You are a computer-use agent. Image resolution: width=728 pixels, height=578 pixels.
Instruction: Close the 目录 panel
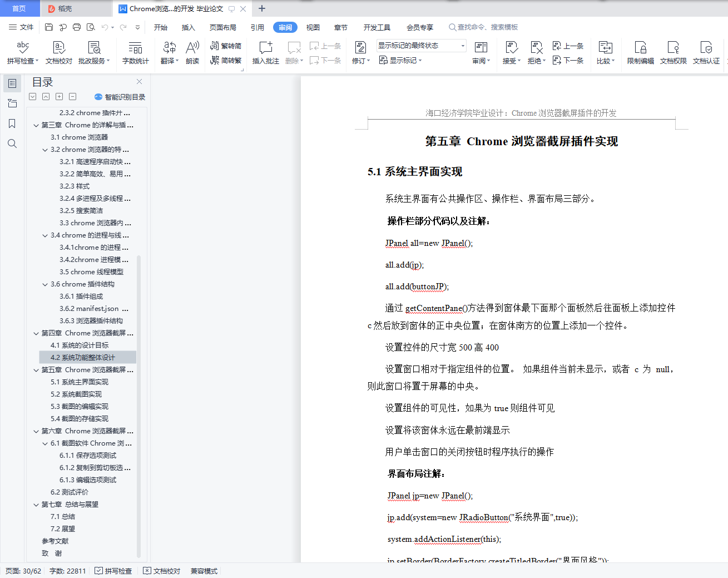point(139,82)
